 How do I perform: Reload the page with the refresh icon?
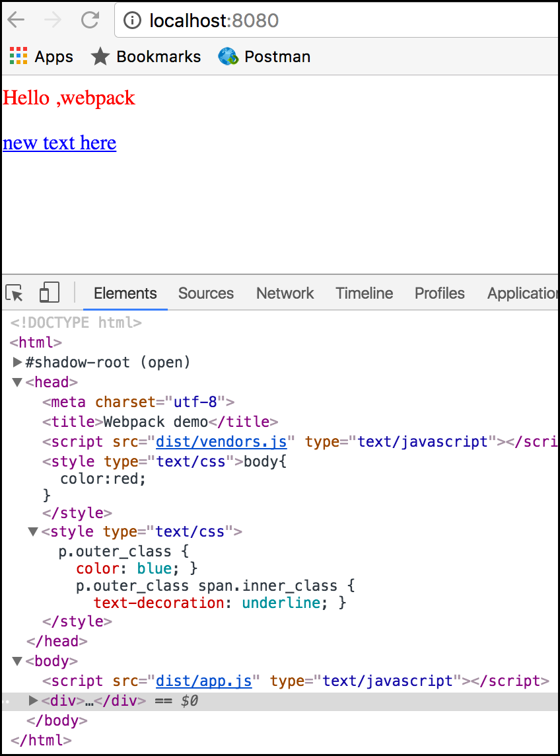(x=90, y=20)
